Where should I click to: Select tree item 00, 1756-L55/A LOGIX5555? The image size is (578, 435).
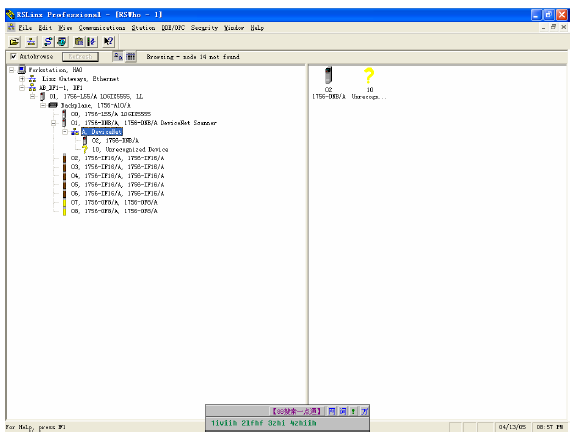tap(111, 114)
